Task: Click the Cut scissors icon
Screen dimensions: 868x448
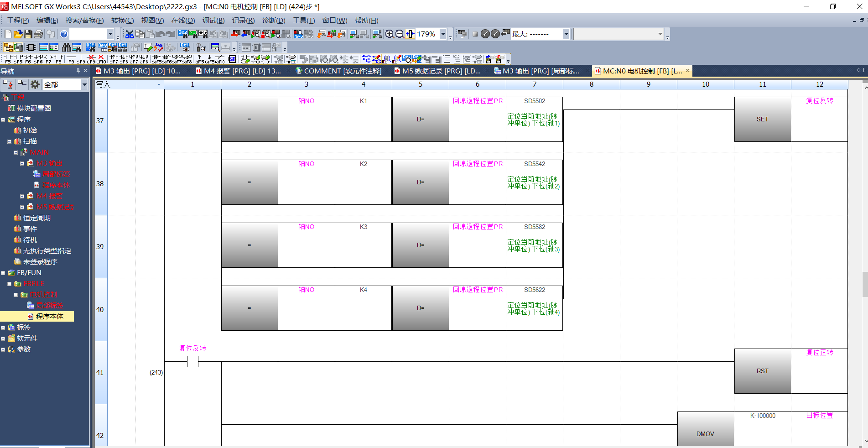Action: (130, 34)
